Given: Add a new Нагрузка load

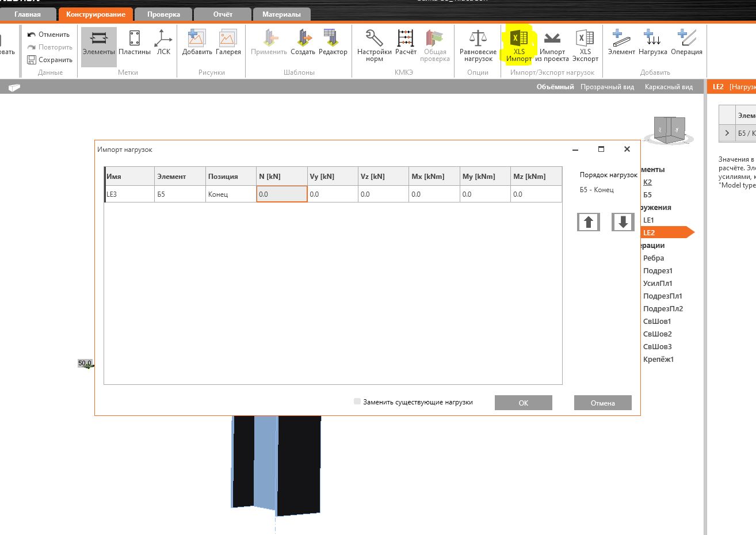Looking at the screenshot, I should [652, 43].
